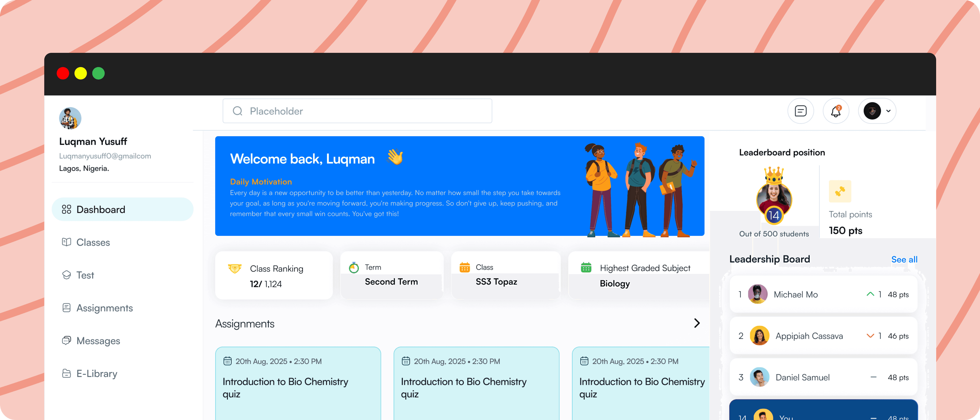Open the chat messages icon in header
The height and width of the screenshot is (420, 980).
(800, 111)
